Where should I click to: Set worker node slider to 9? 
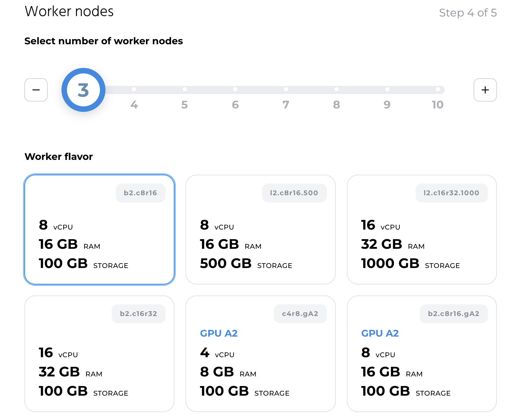click(387, 90)
